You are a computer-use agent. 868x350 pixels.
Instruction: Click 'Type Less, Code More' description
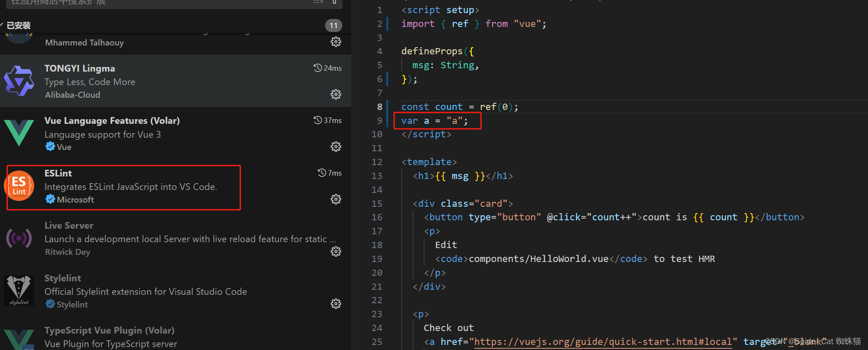pyautogui.click(x=90, y=82)
